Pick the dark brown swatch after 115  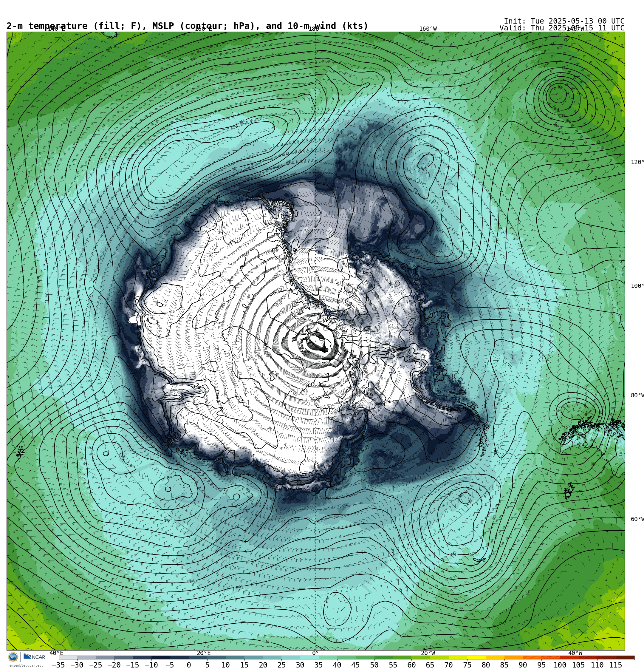click(625, 657)
